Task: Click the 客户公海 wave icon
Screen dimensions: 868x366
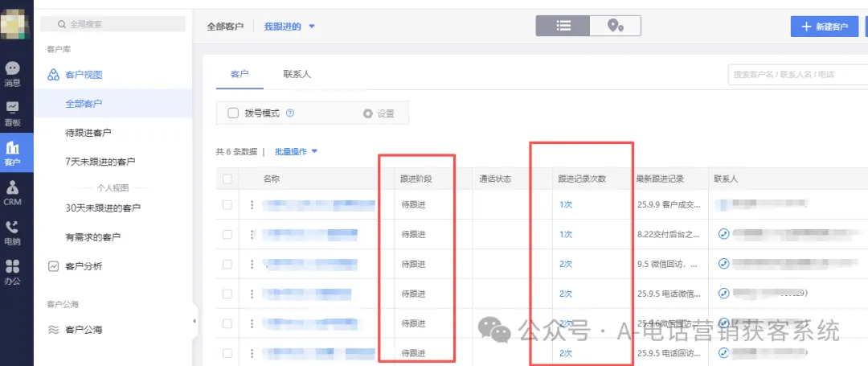Action: pyautogui.click(x=53, y=330)
